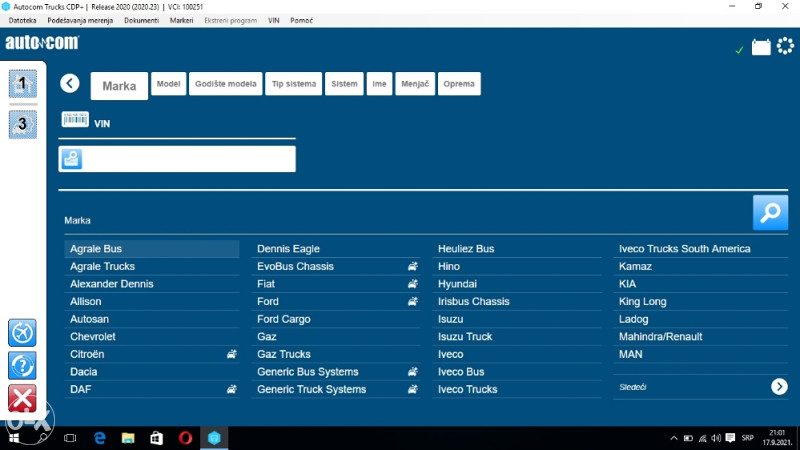Open Opera browser from the taskbar

point(184,438)
